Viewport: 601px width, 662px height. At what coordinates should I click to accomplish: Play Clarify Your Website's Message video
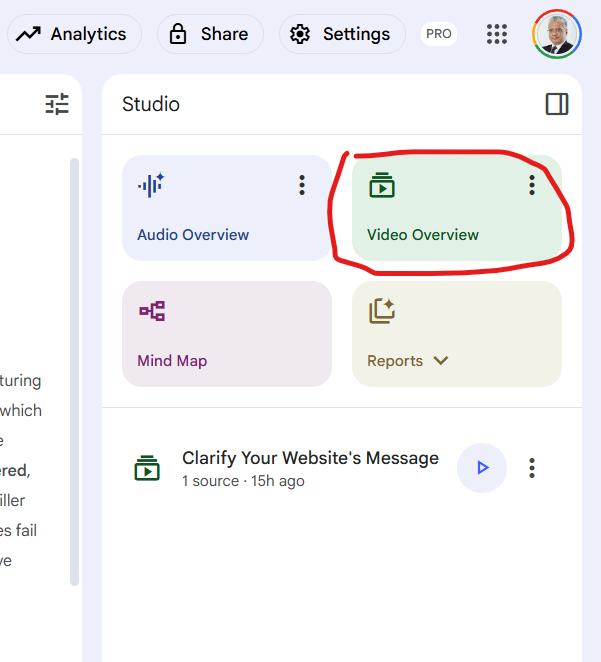tap(482, 468)
